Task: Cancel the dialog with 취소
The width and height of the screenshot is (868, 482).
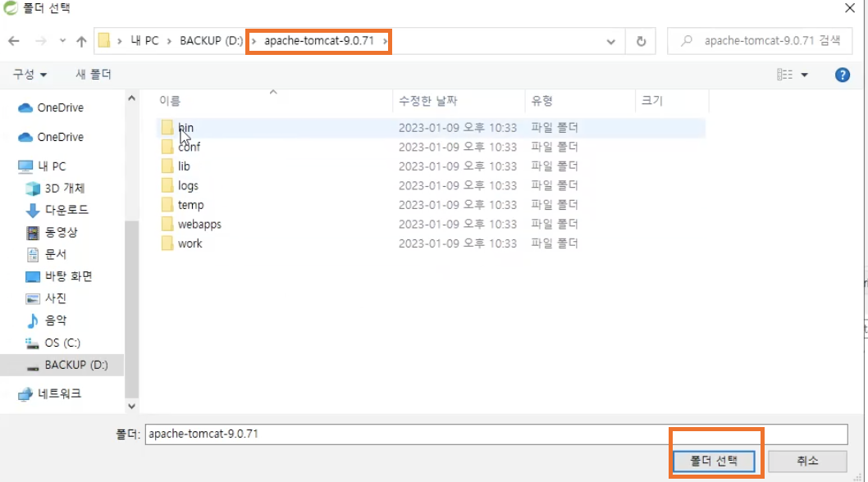Action: tap(807, 461)
